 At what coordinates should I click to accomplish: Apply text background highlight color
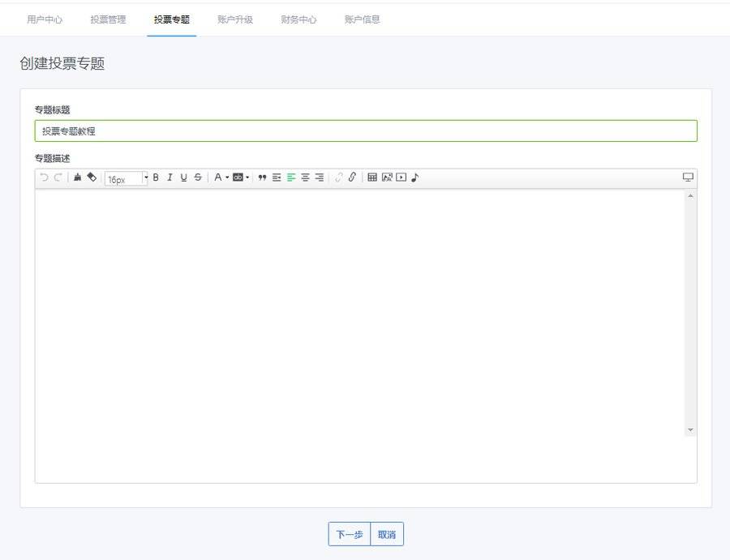point(238,177)
